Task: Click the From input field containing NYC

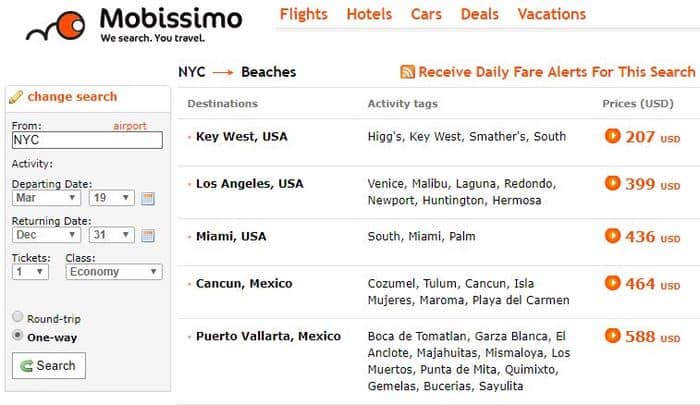Action: tap(87, 140)
